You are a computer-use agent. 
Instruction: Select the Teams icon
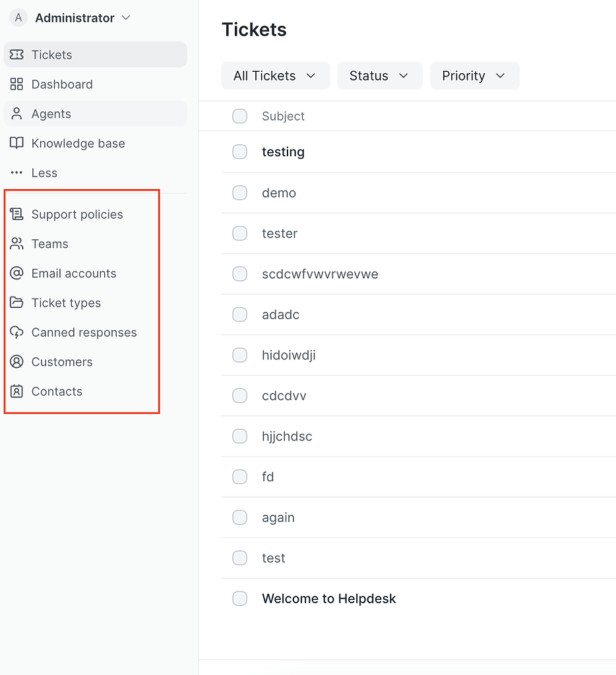pos(18,244)
